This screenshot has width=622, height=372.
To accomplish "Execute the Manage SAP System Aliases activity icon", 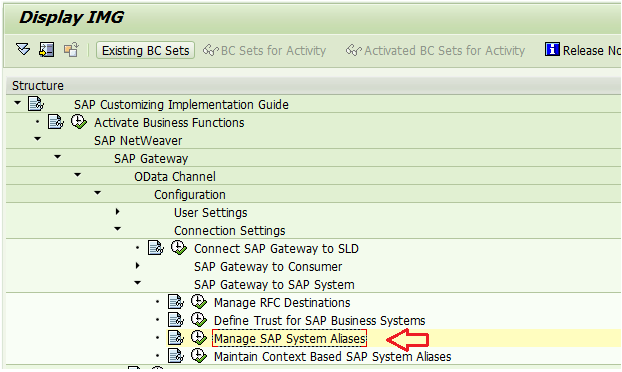I will click(199, 338).
